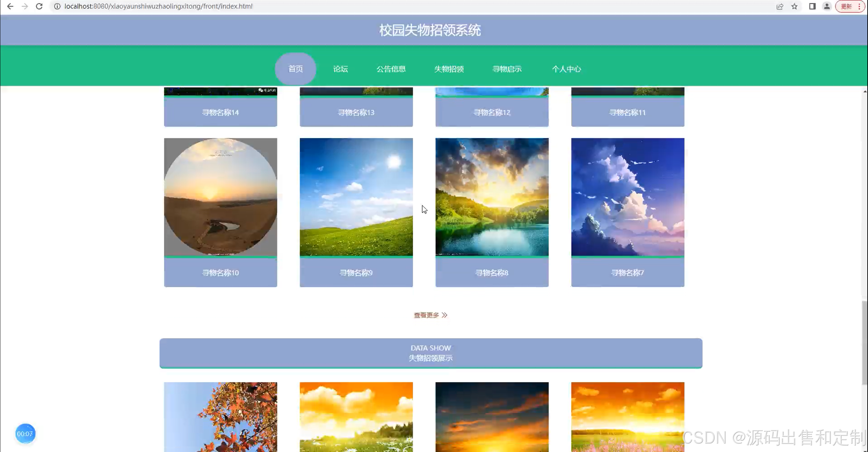The image size is (868, 452).
Task: Toggle the browser side panel icon
Action: tap(812, 6)
